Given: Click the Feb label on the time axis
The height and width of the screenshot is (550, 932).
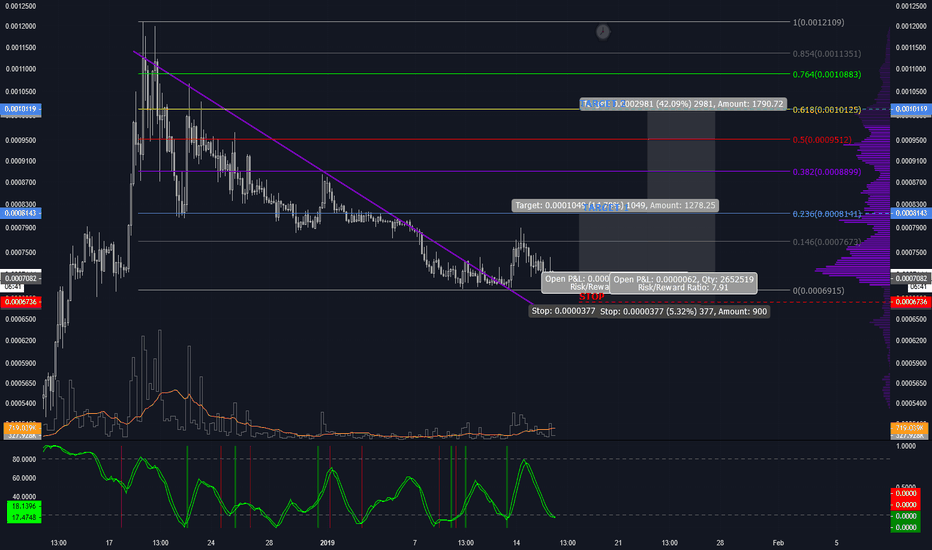Looking at the screenshot, I should pyautogui.click(x=778, y=542).
